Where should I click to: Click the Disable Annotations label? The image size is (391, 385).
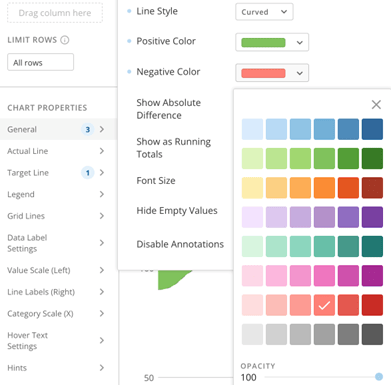pos(180,244)
